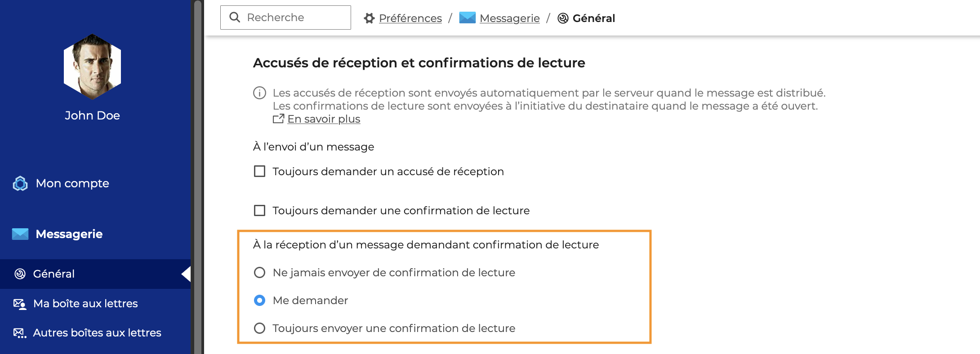
Task: Go to Préférences breadcrumb link
Action: click(410, 18)
